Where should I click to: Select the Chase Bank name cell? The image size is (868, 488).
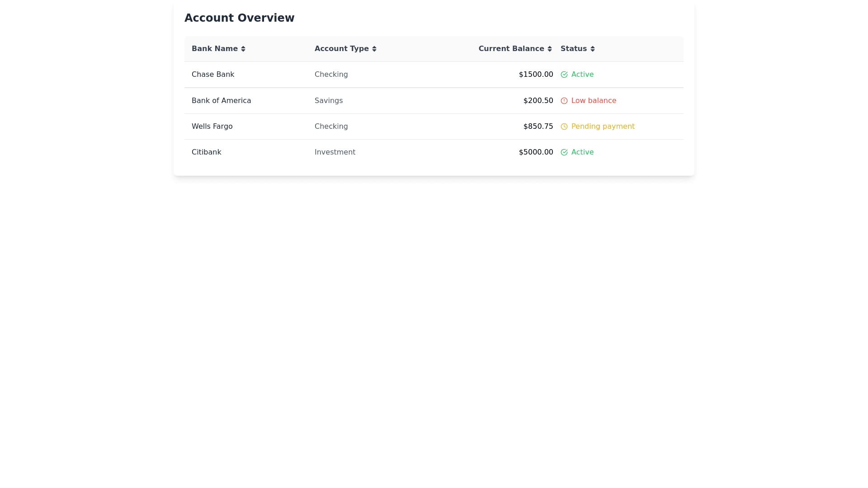click(213, 75)
